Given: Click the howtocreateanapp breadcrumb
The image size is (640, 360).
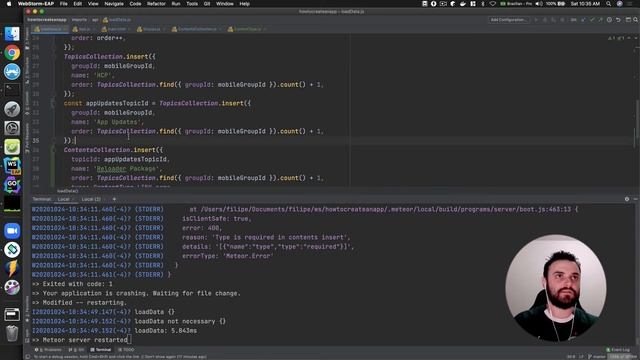Looking at the screenshot, I should click(x=47, y=20).
